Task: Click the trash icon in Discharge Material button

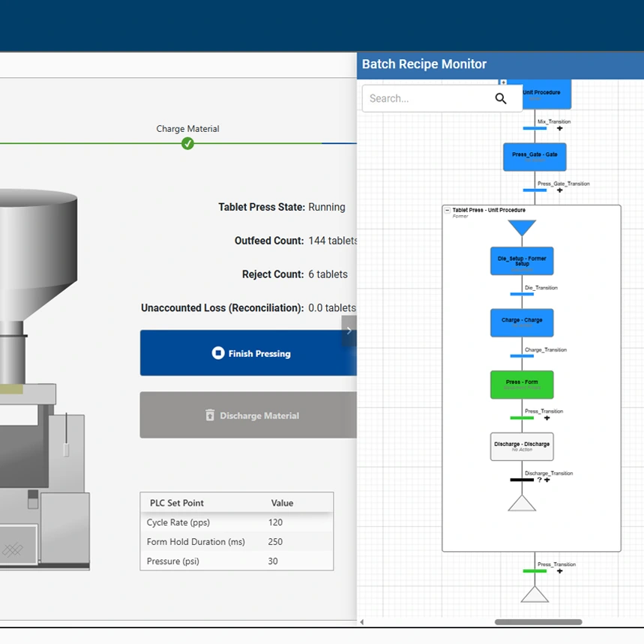Action: (210, 415)
